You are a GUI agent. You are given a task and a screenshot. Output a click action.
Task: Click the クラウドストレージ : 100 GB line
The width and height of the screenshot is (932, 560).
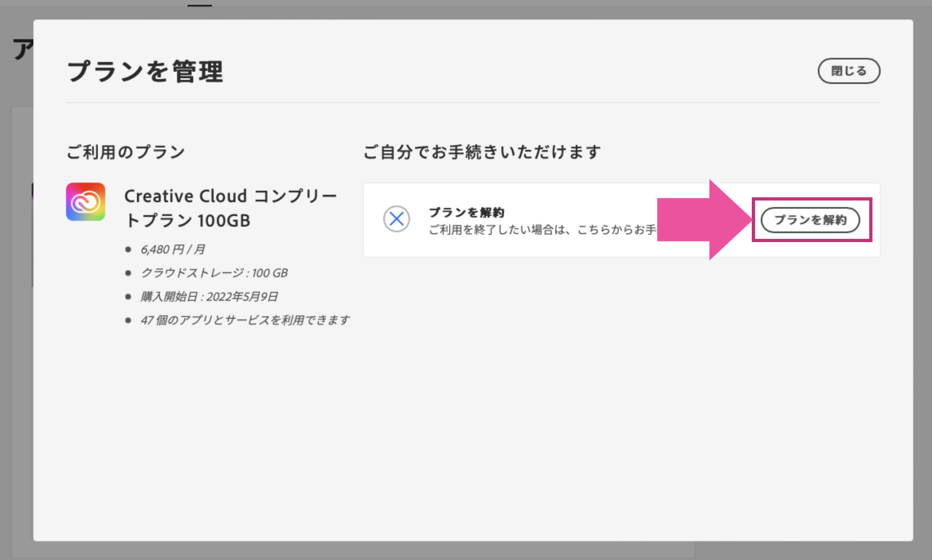(214, 273)
